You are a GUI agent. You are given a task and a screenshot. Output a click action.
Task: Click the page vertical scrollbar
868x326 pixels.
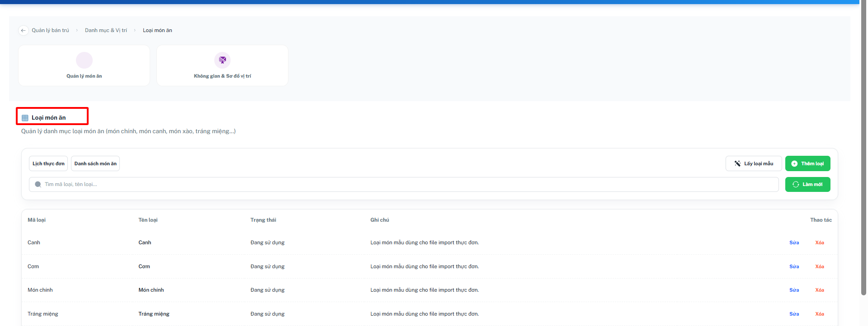pos(863,149)
